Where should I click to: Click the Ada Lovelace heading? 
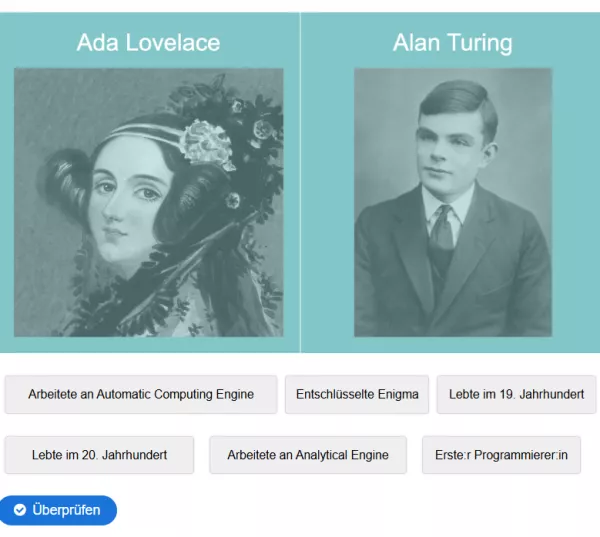(x=148, y=42)
